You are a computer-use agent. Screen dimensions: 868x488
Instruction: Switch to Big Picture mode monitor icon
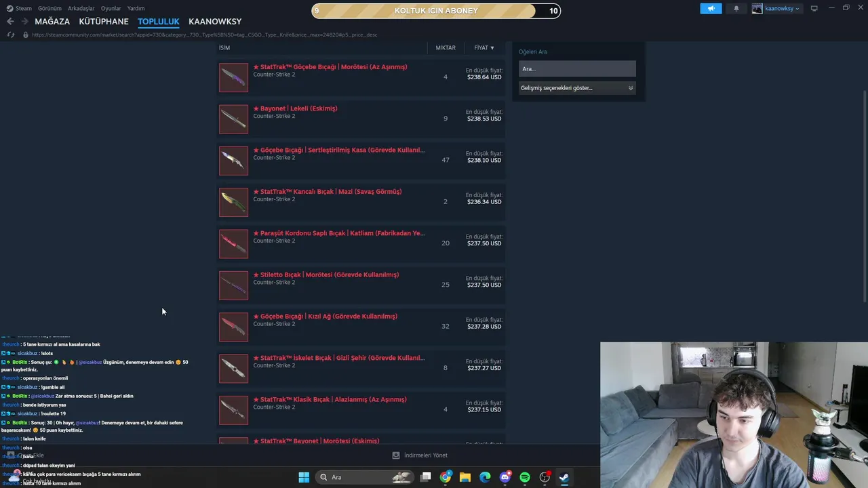(x=814, y=9)
